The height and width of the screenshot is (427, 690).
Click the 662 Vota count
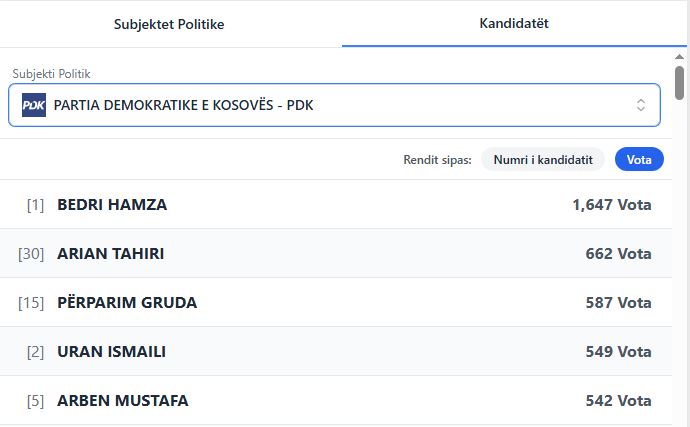[x=618, y=254]
